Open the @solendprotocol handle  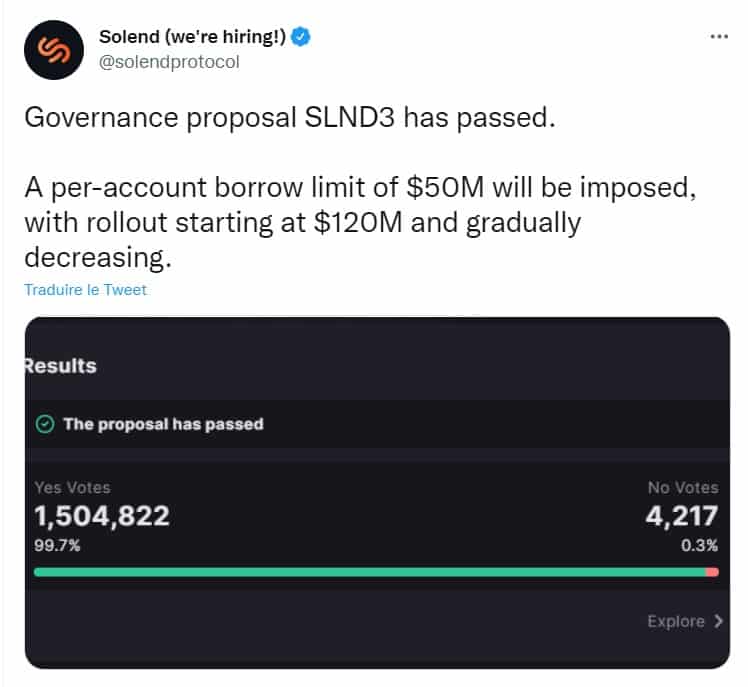point(169,62)
